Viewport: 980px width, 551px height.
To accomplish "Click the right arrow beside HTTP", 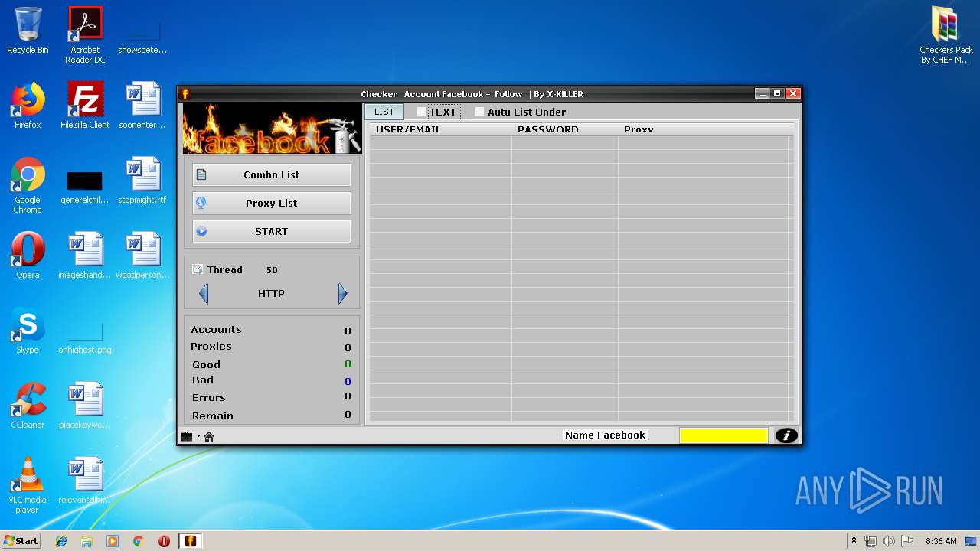I will click(342, 293).
